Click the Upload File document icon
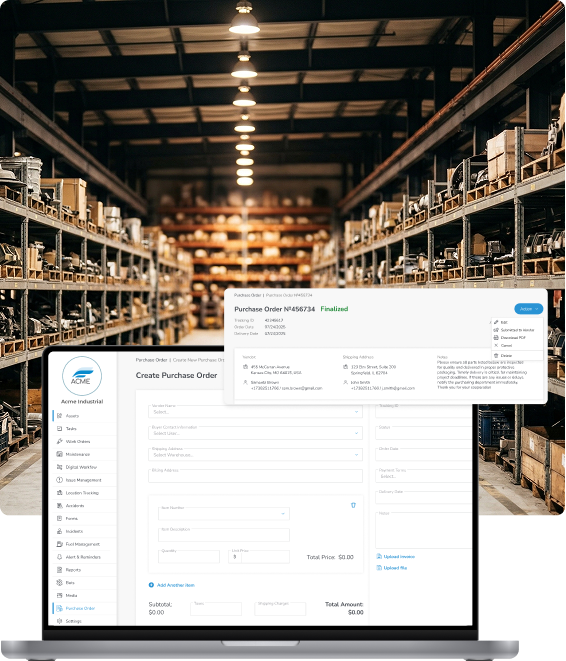The image size is (566, 661). pyautogui.click(x=379, y=568)
